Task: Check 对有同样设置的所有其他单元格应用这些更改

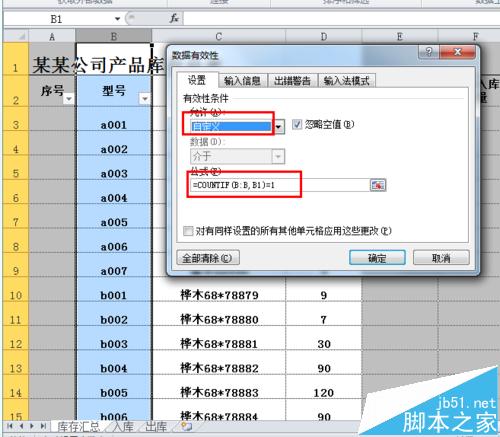Action: tap(188, 231)
